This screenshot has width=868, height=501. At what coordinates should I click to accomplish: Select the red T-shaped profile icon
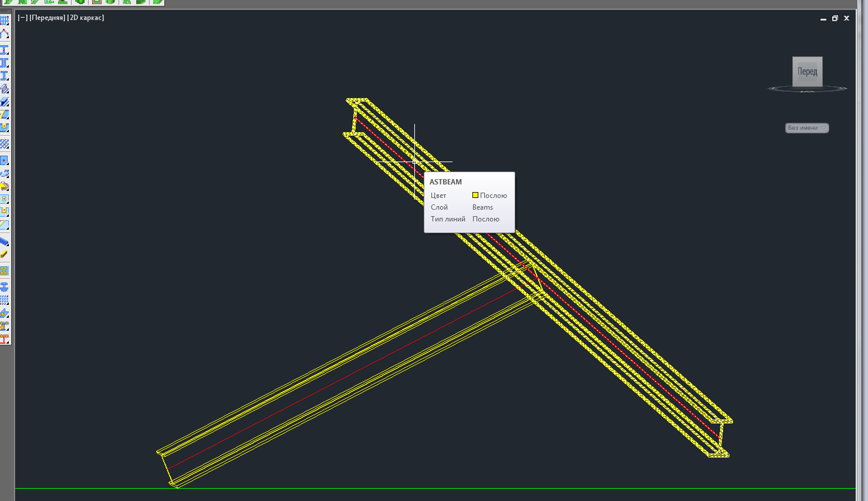point(5,339)
